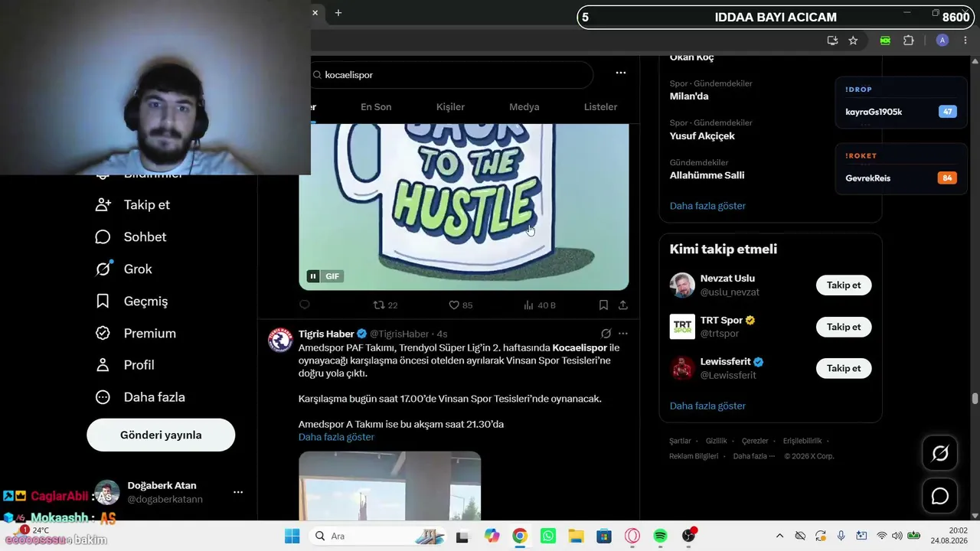Expand footer Daha fazla options

point(754,456)
